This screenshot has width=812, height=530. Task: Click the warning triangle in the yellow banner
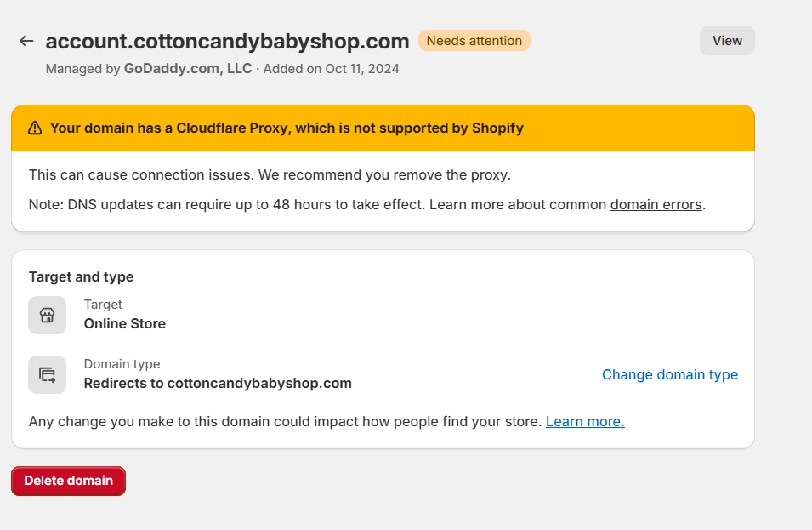click(x=34, y=128)
